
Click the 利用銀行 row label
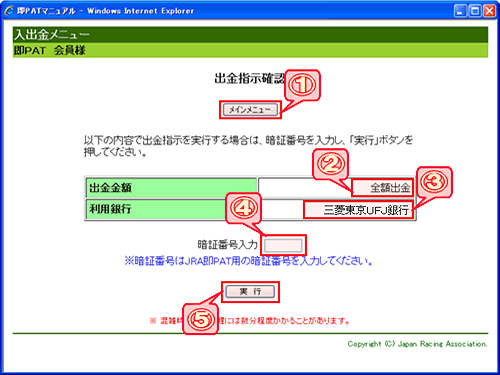coord(156,209)
